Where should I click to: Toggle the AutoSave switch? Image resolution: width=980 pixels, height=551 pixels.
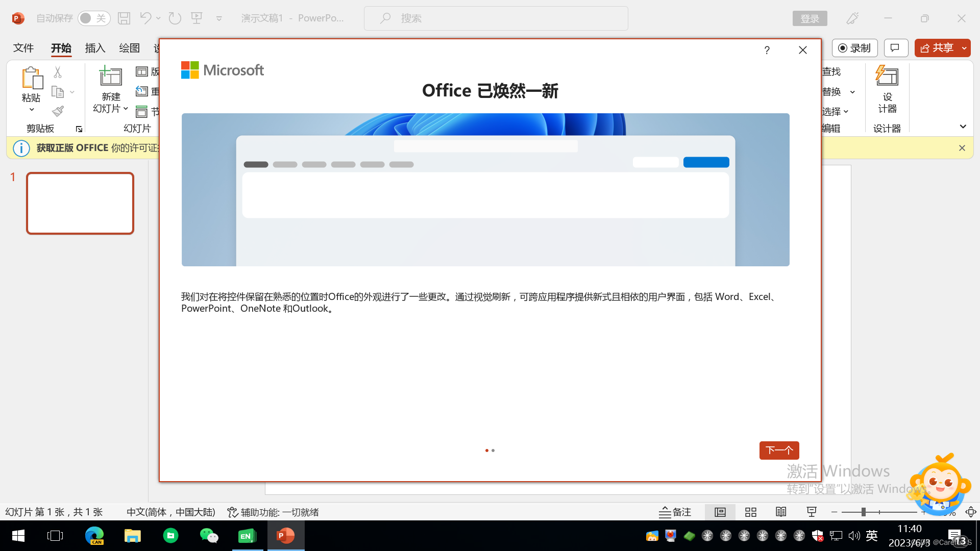[94, 18]
